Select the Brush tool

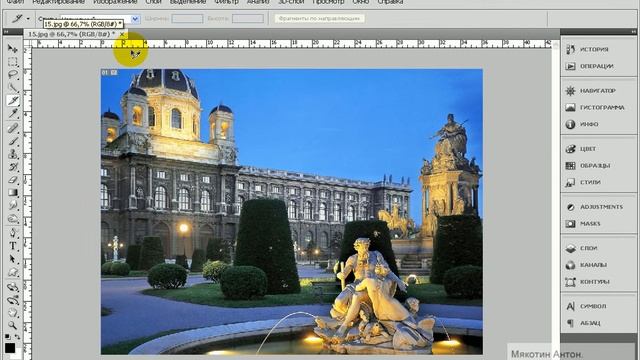click(x=12, y=141)
